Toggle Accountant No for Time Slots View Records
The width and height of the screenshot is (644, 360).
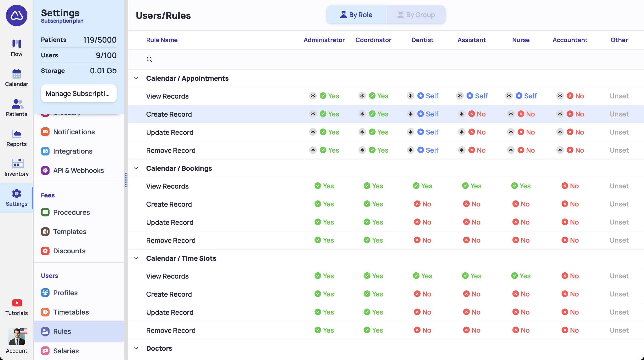570,276
